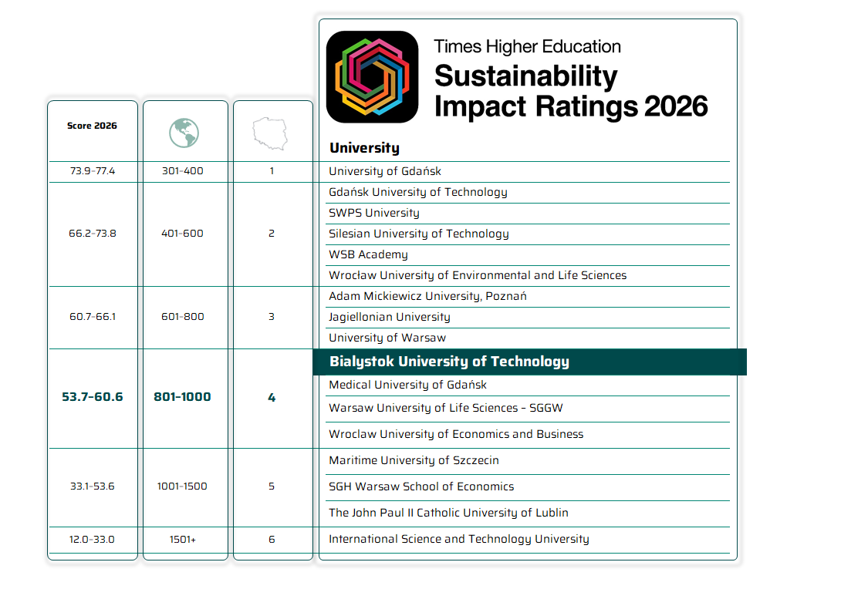This screenshot has width=841, height=616.
Task: Click world rank 301–400
Action: (182, 171)
